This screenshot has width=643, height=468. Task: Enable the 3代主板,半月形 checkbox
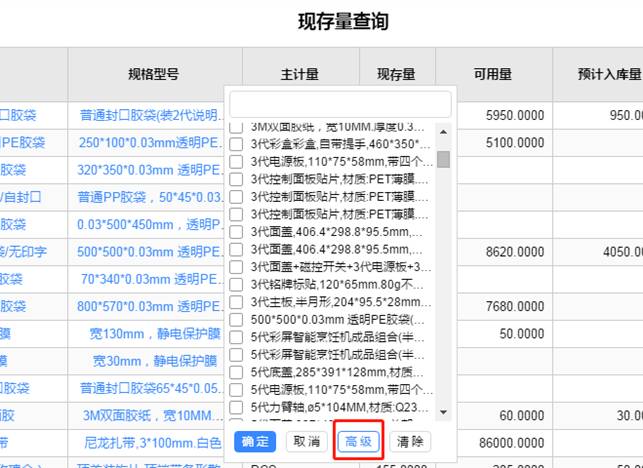tap(236, 302)
